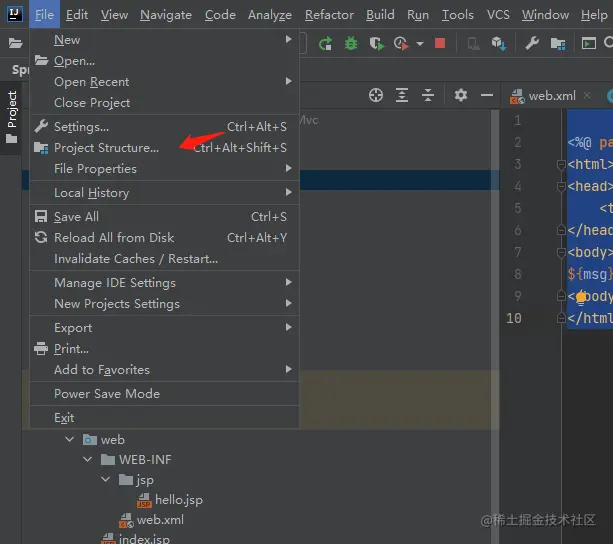Click the open folder toolbar icon
613x544 pixels.
pos(15,43)
